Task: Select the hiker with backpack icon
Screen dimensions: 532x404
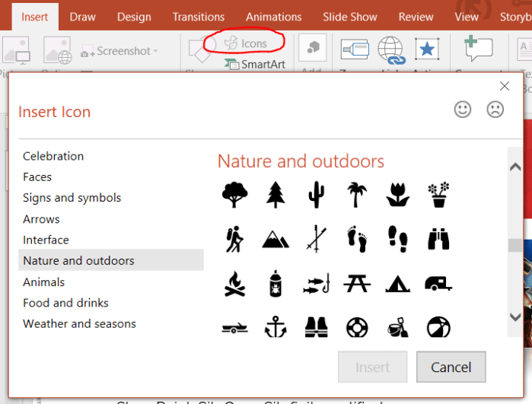Action: pos(234,239)
